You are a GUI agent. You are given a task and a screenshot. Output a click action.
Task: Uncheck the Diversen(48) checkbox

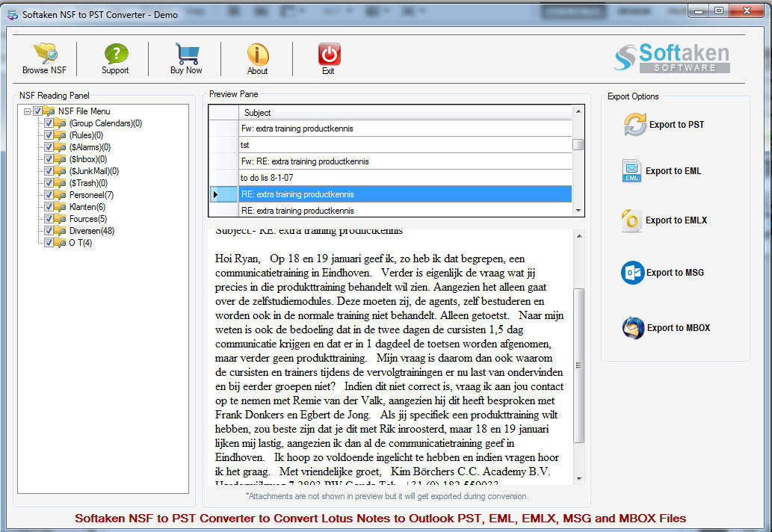point(49,231)
